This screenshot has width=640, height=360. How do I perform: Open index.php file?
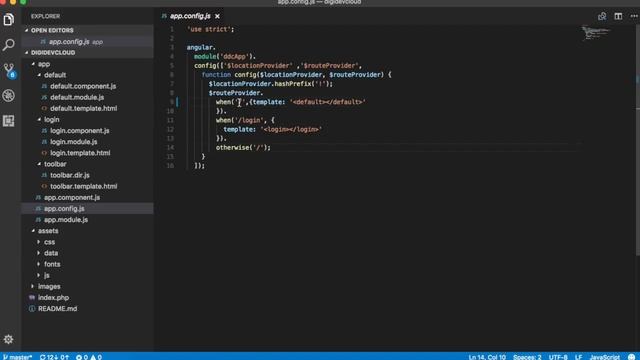coord(53,298)
